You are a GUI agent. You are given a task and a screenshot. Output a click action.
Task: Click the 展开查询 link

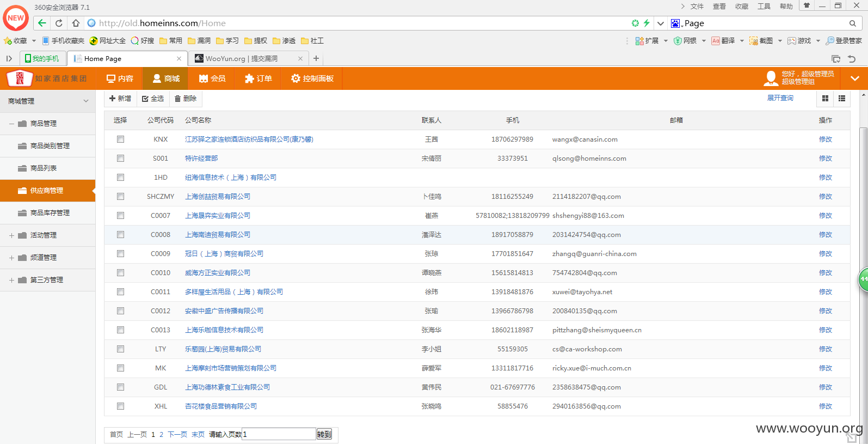point(780,98)
